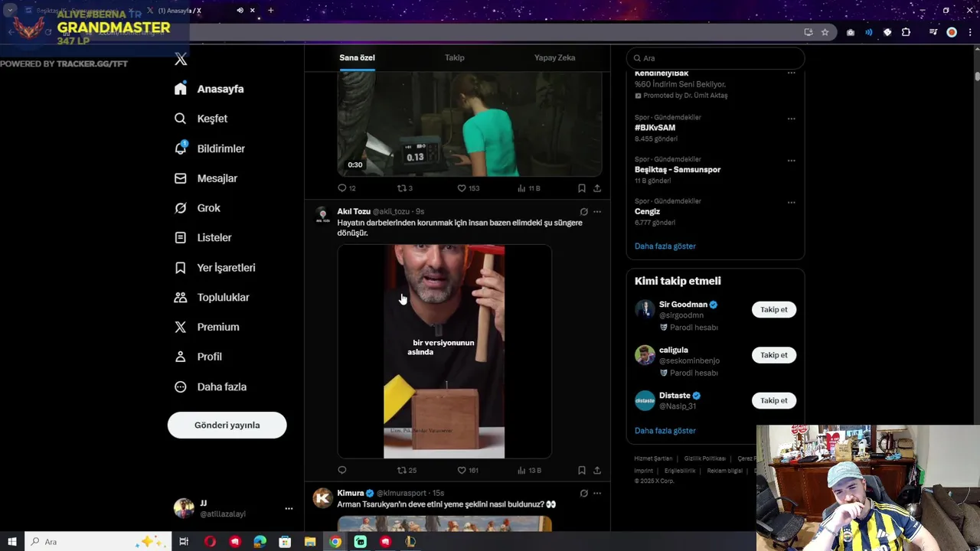Open more options for #BJKvSAM trend
The width and height of the screenshot is (980, 551).
pyautogui.click(x=791, y=119)
